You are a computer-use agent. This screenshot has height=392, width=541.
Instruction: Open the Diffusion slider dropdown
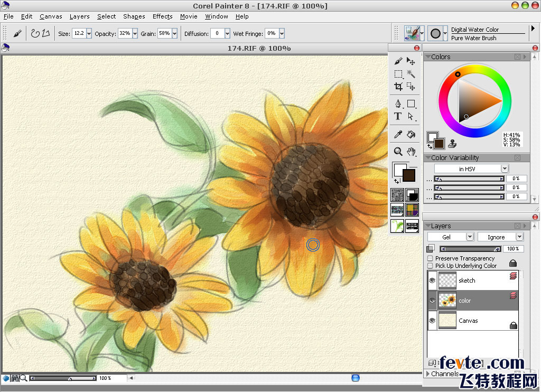click(227, 33)
